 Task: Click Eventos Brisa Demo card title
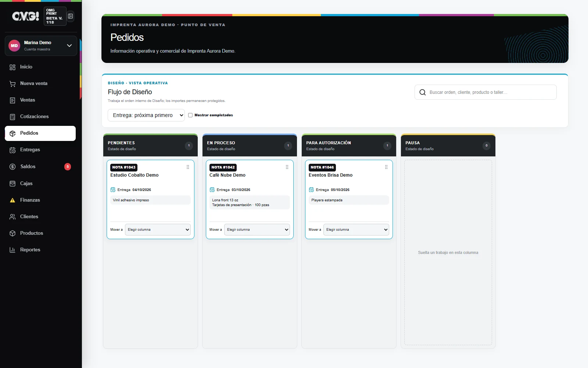pyautogui.click(x=330, y=175)
